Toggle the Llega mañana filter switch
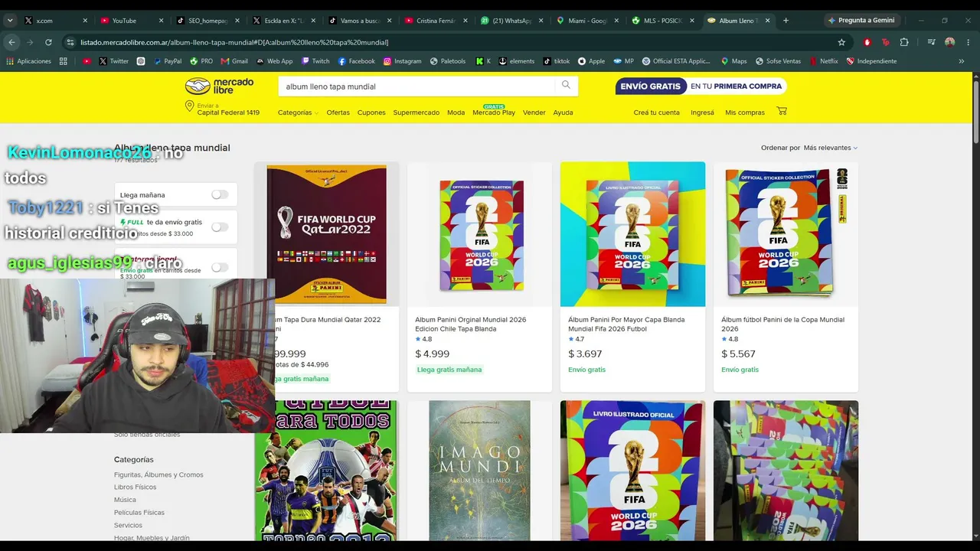 [x=220, y=194]
